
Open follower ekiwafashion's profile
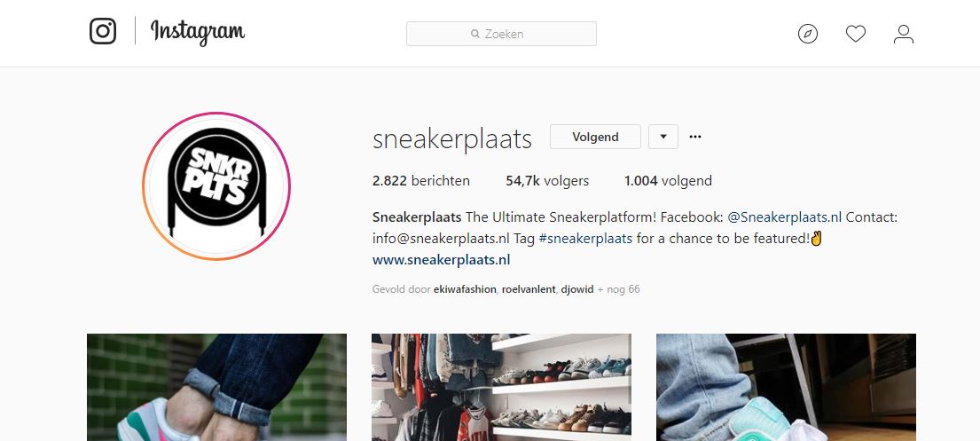pos(465,289)
